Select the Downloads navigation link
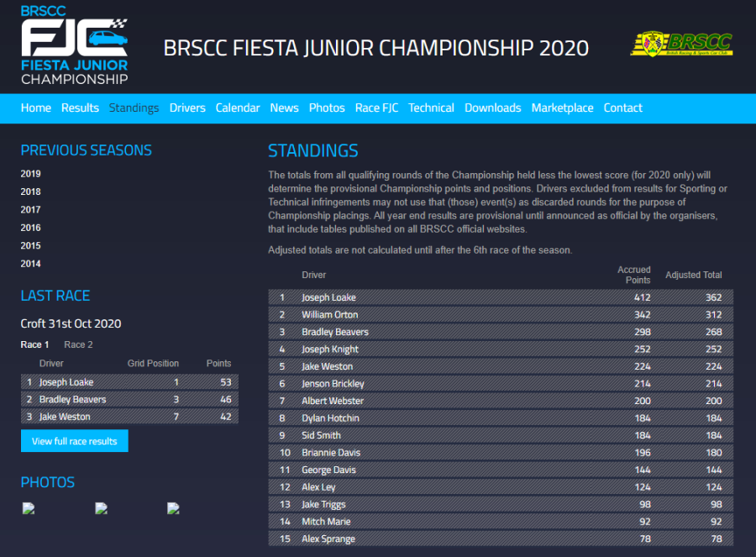 click(492, 108)
